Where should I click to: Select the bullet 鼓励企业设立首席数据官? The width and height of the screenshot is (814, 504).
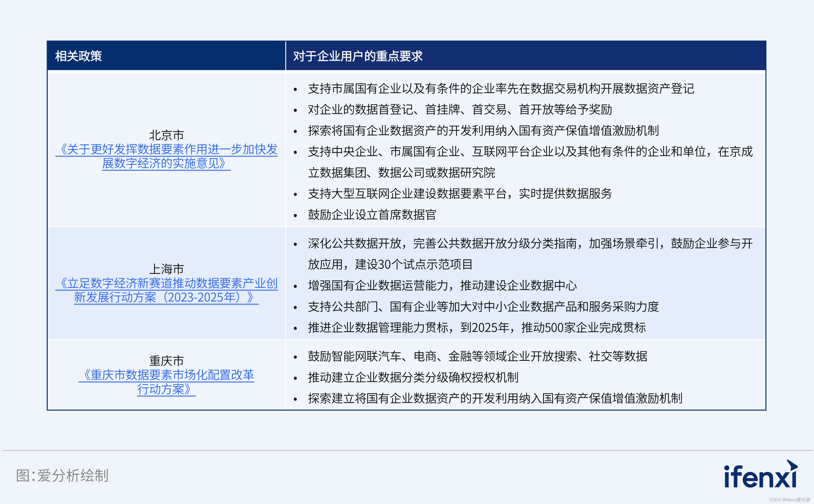[x=372, y=215]
